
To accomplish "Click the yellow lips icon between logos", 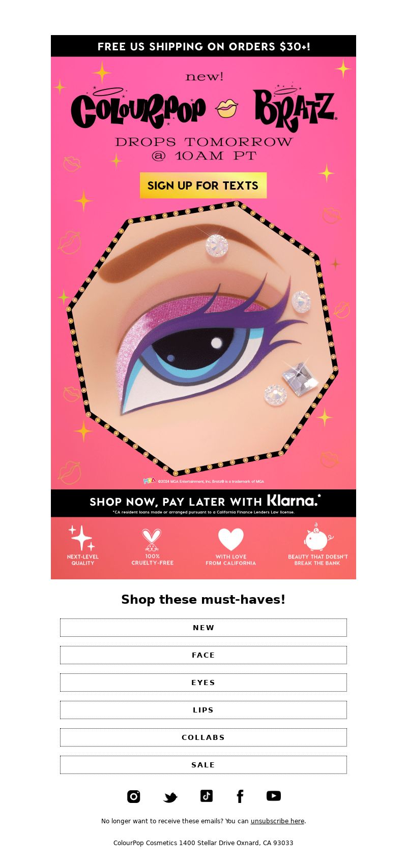I will pos(226,109).
